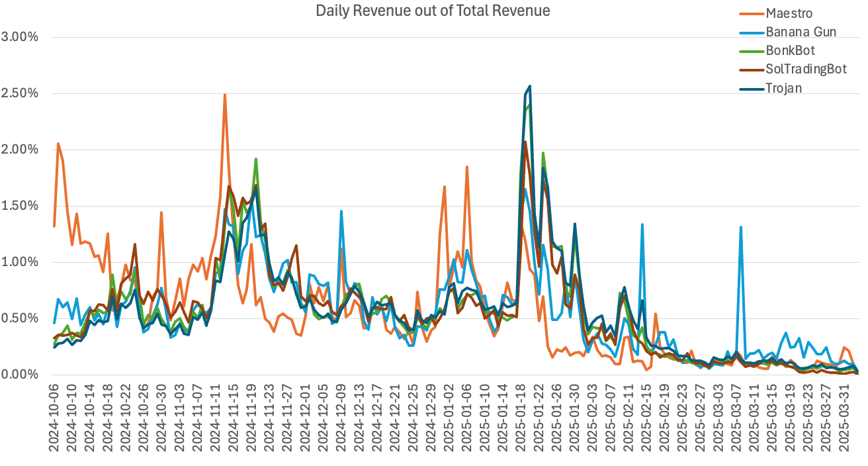Select the 2.50% y-axis label
Screen dimensions: 868x466
coord(21,93)
